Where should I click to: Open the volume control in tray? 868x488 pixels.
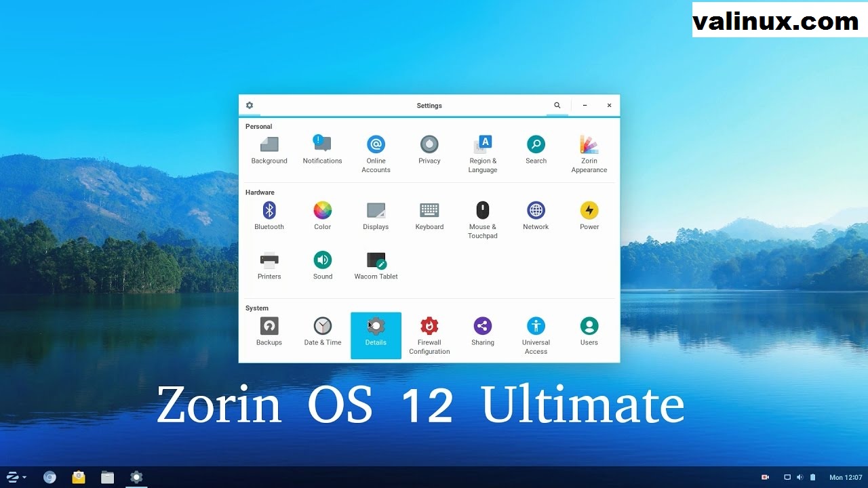click(x=800, y=477)
